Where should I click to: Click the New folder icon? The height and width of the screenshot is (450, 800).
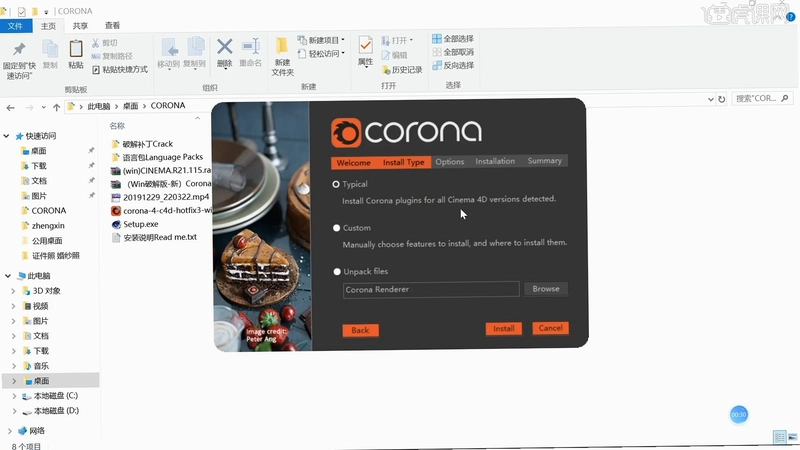(x=282, y=46)
